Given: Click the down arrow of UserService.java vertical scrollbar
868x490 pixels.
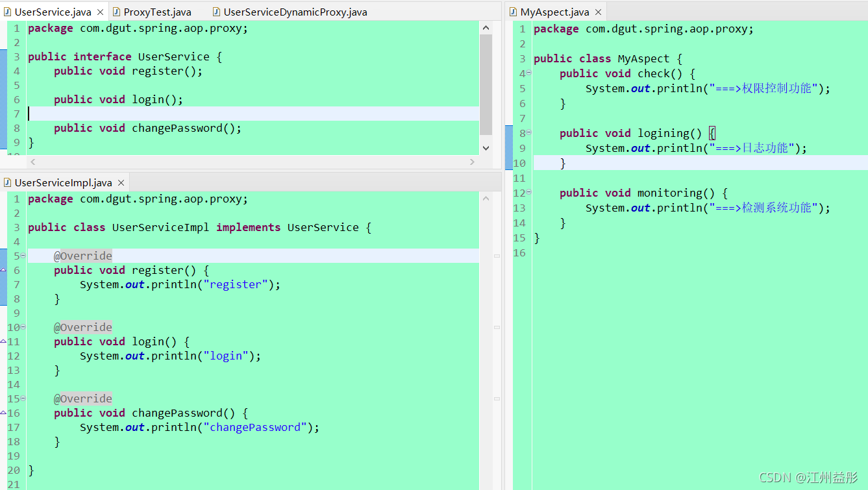Looking at the screenshot, I should 486,148.
